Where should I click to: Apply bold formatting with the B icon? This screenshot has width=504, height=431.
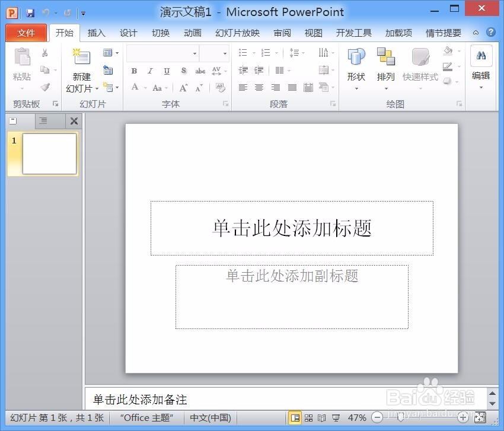tap(135, 71)
